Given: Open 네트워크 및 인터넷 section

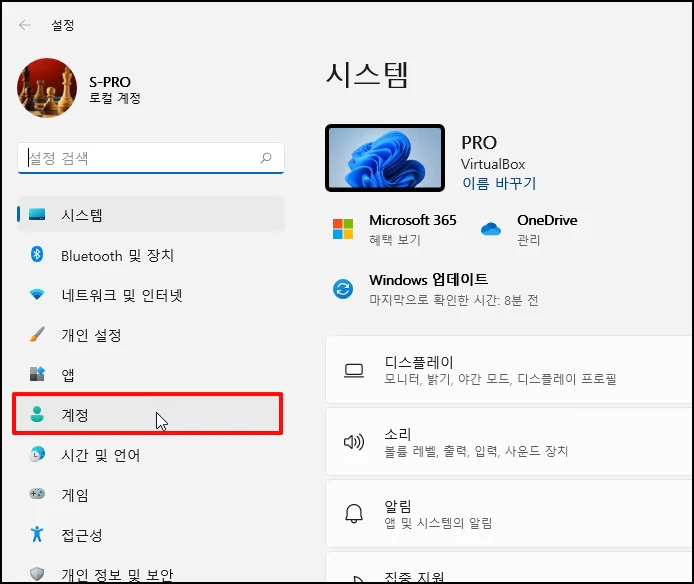Looking at the screenshot, I should pos(150,295).
